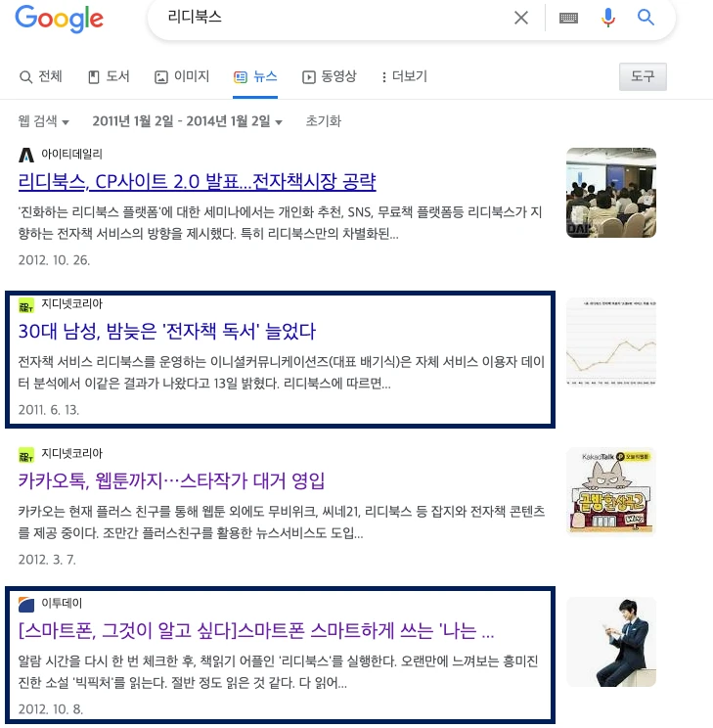Open 리디북스, CP사이트 2.0 발표 article
Viewport: 713px width, 728px height.
(197, 182)
